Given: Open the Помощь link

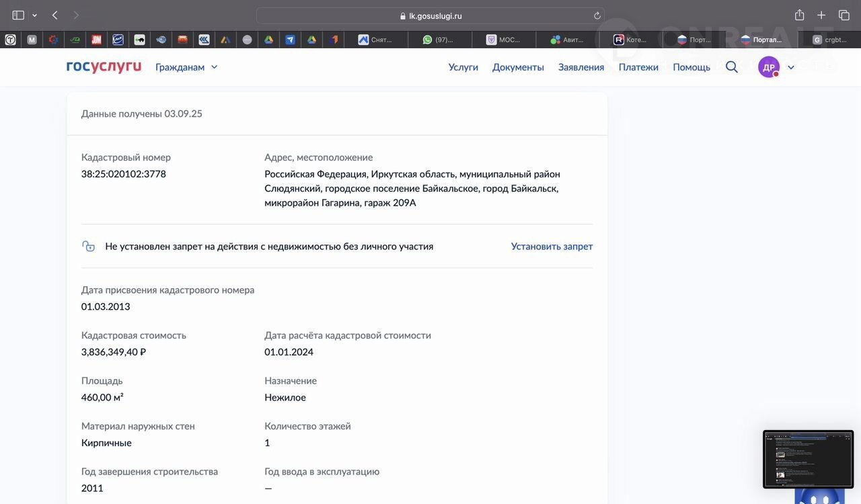Looking at the screenshot, I should [x=691, y=67].
